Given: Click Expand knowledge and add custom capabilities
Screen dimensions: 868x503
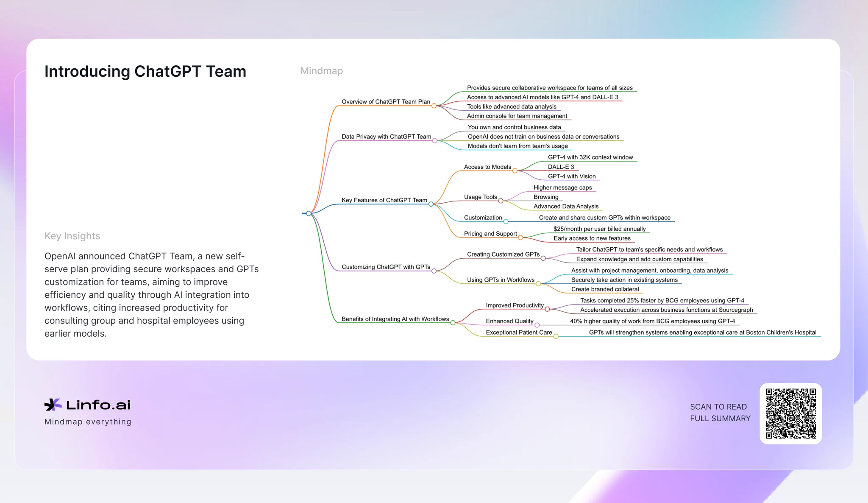Looking at the screenshot, I should [640, 259].
